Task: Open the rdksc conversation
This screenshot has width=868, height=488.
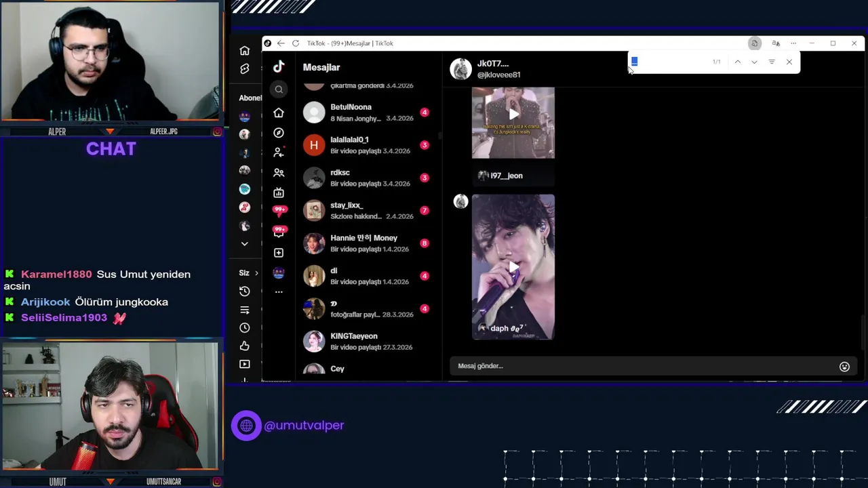Action: pos(368,178)
